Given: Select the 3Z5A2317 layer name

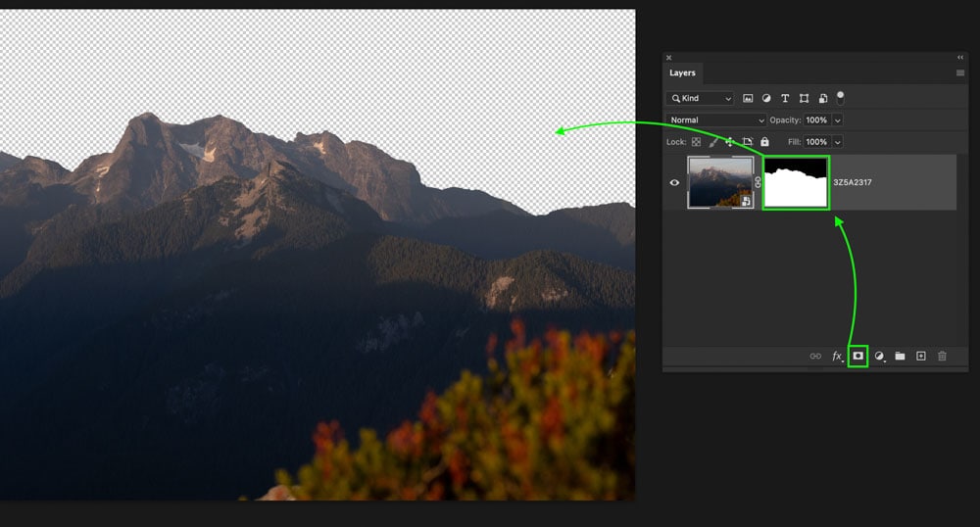Looking at the screenshot, I should click(x=852, y=182).
